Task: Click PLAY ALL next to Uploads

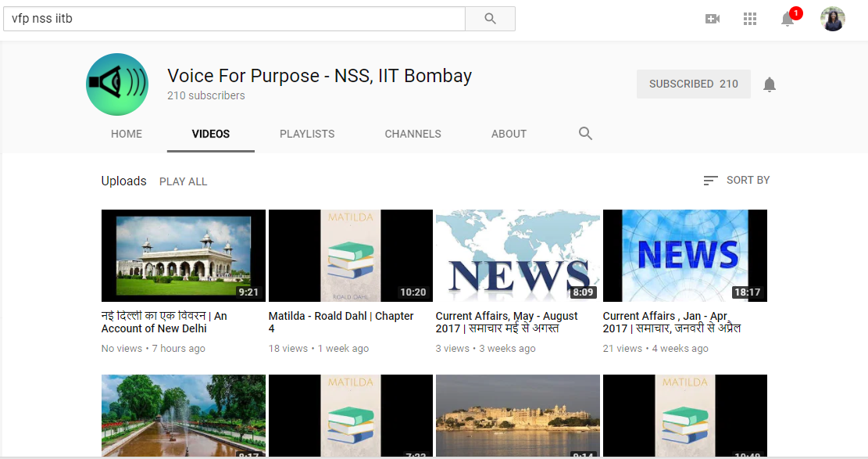Action: click(x=184, y=181)
